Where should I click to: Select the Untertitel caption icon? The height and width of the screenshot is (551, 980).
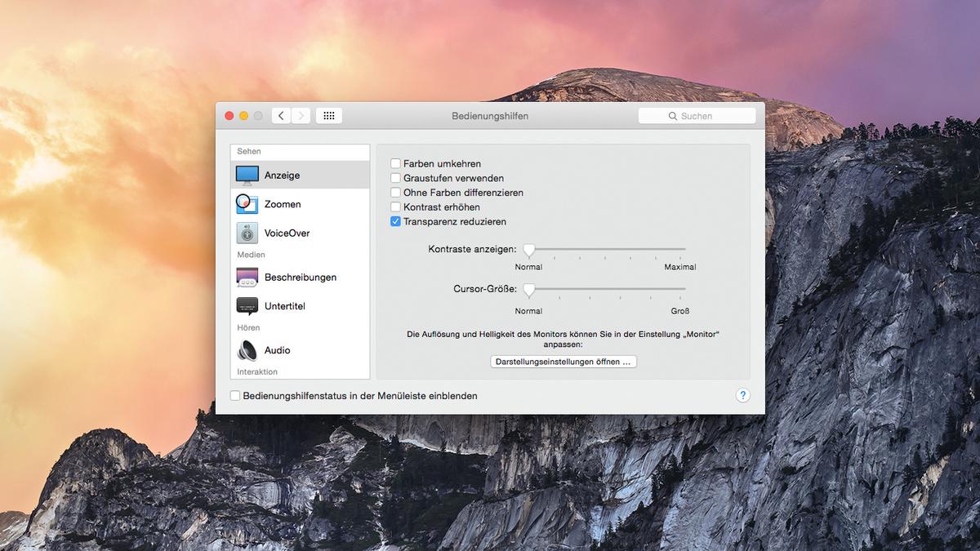pyautogui.click(x=247, y=306)
